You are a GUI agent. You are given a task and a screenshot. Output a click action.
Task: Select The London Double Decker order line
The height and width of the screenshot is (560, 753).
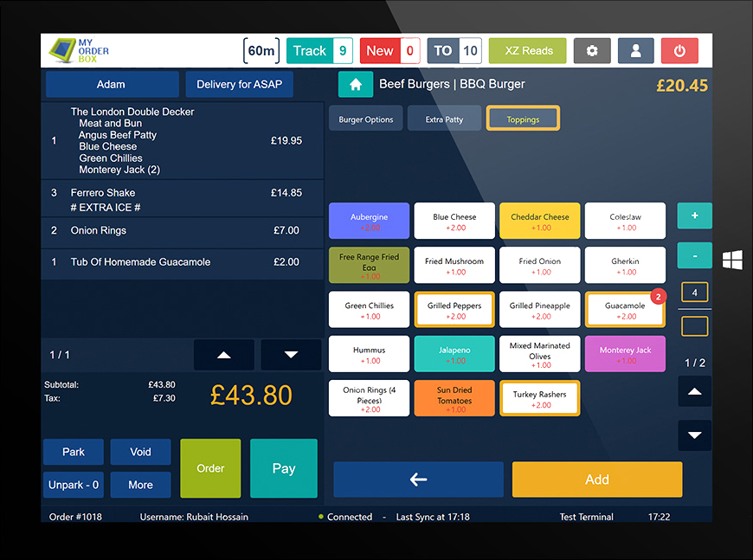[x=183, y=141]
